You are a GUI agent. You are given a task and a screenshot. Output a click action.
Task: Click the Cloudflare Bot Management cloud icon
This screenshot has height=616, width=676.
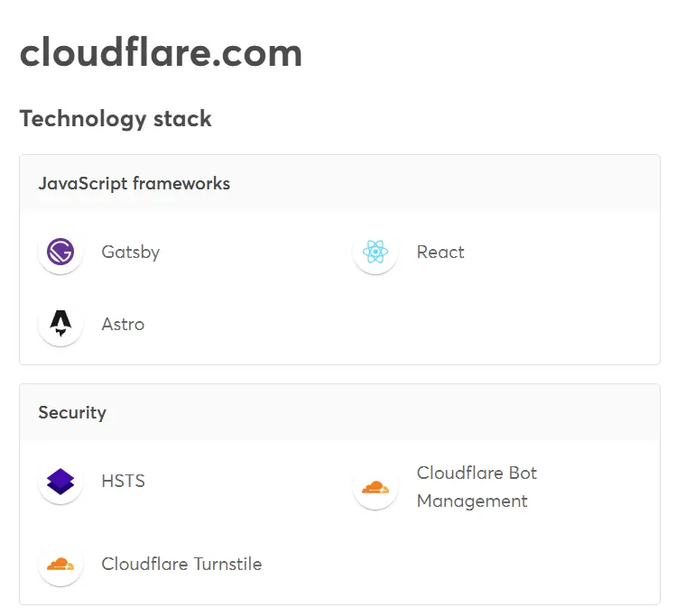(375, 487)
